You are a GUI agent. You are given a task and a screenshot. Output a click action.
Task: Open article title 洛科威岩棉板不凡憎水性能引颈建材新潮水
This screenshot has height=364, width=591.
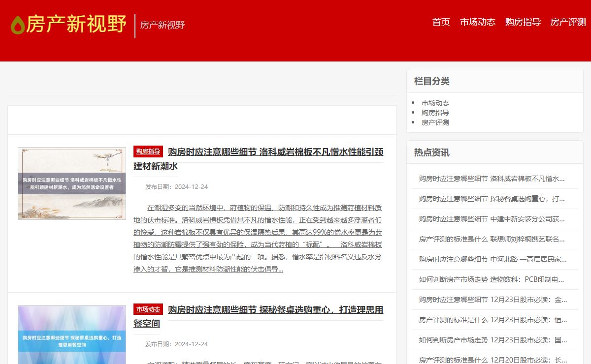click(x=258, y=159)
